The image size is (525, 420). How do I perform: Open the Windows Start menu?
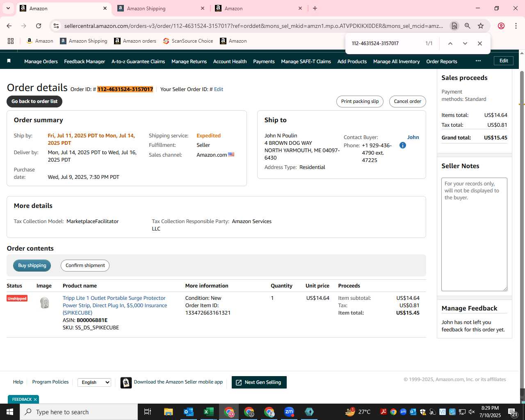10,412
